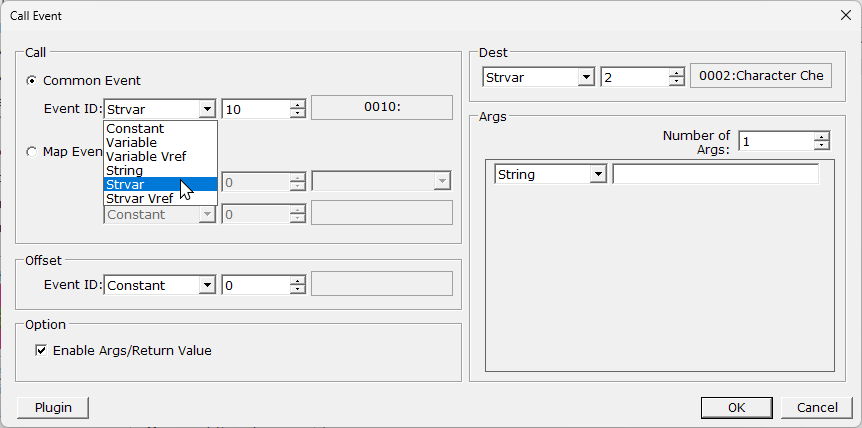Cancel the Call Event dialog
This screenshot has height=428, width=862.
[817, 408]
